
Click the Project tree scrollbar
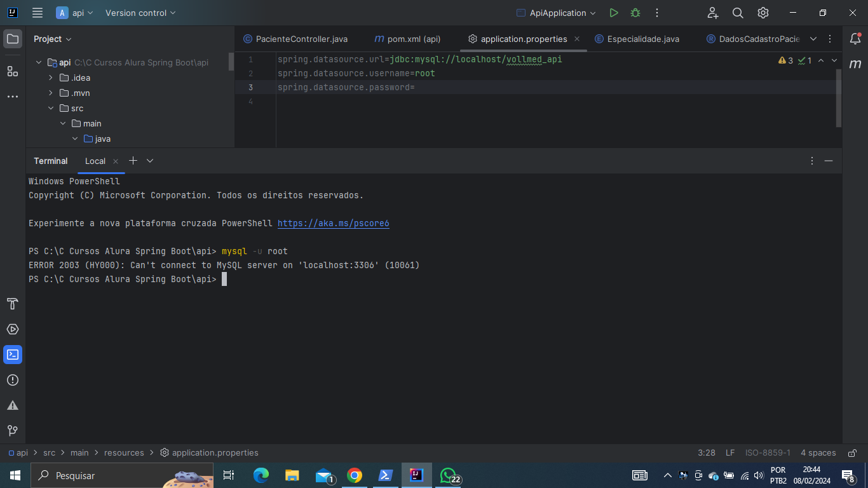231,62
